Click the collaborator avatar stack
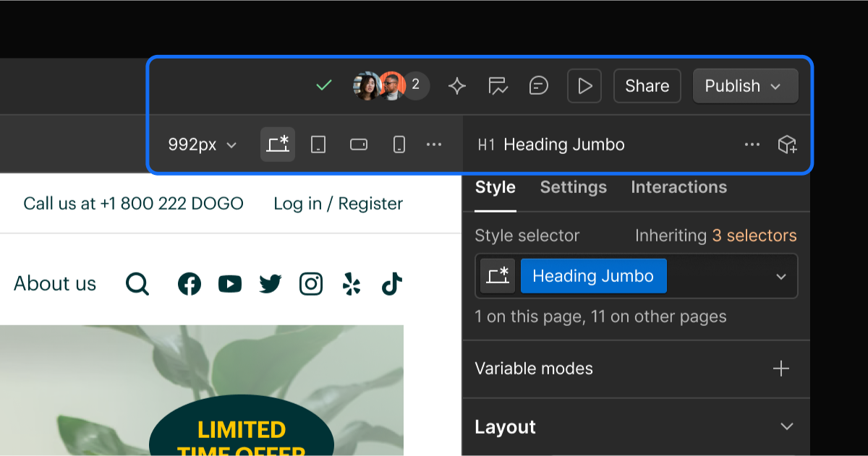The width and height of the screenshot is (868, 456). (x=388, y=85)
